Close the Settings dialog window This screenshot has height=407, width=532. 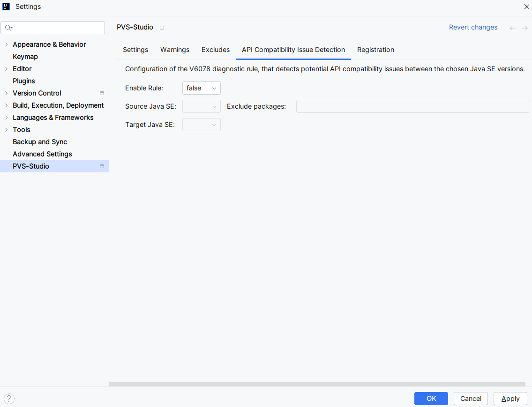click(x=526, y=7)
